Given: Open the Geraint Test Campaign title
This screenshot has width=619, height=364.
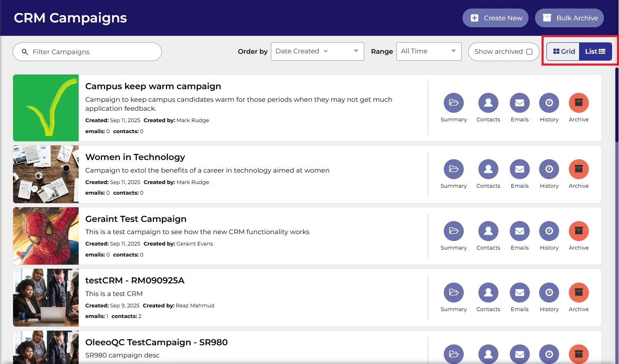Looking at the screenshot, I should (136, 219).
